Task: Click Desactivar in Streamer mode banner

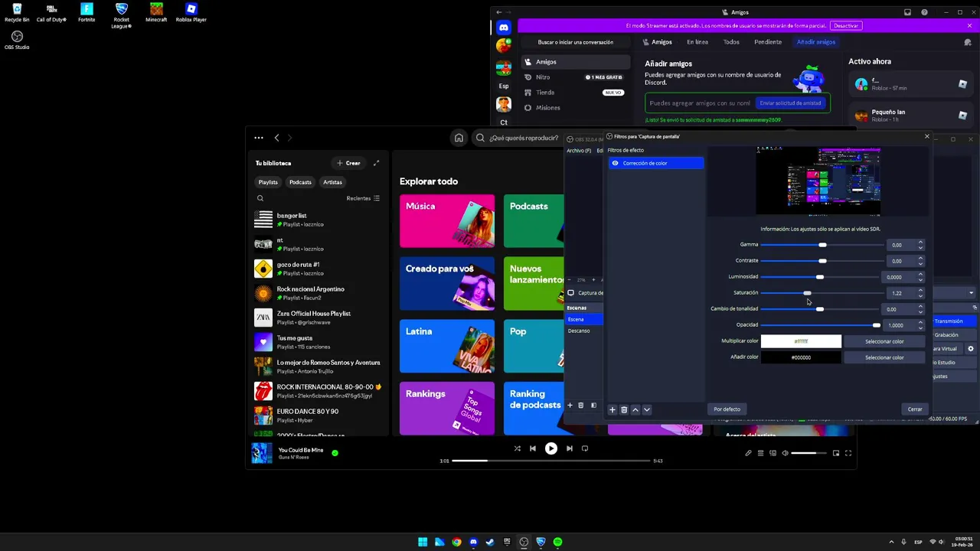Action: coord(846,26)
